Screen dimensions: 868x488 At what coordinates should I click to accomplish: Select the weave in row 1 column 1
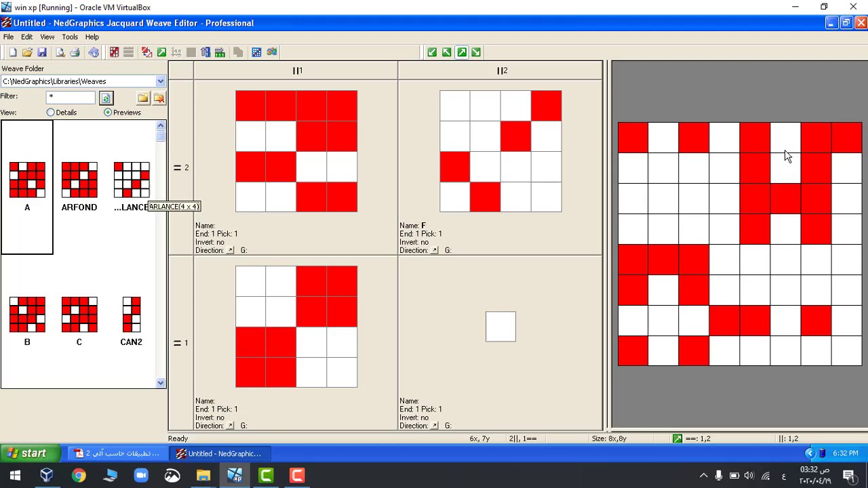[296, 327]
